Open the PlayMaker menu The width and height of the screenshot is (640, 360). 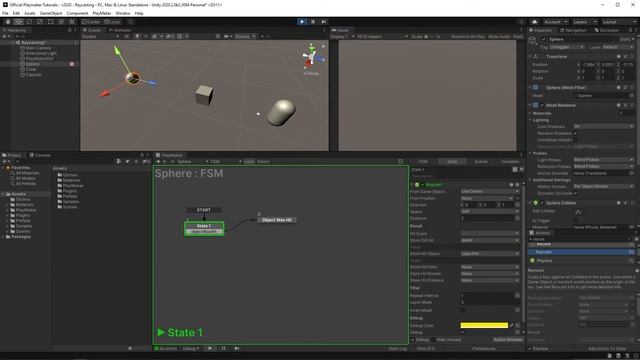click(102, 13)
